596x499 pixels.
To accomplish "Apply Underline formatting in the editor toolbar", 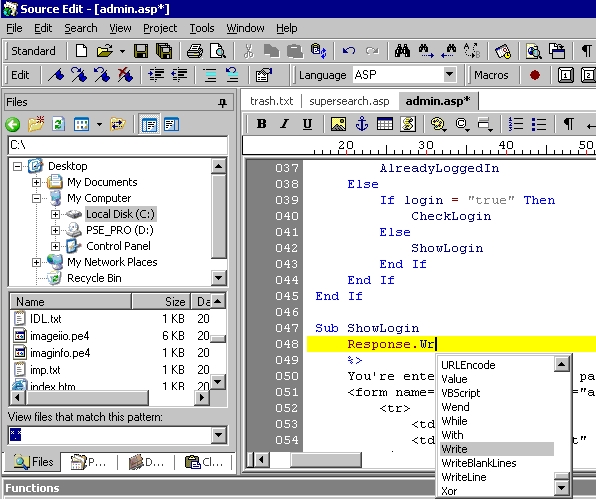I will [x=307, y=124].
